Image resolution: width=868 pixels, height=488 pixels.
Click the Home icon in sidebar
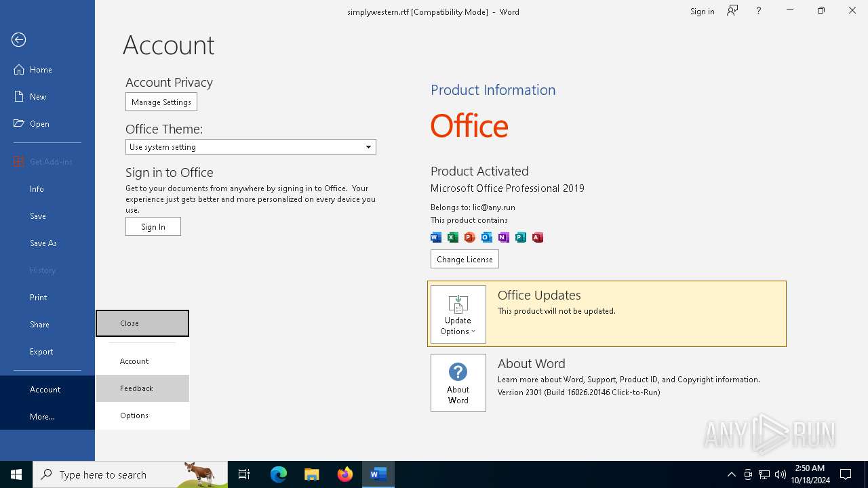tap(19, 70)
